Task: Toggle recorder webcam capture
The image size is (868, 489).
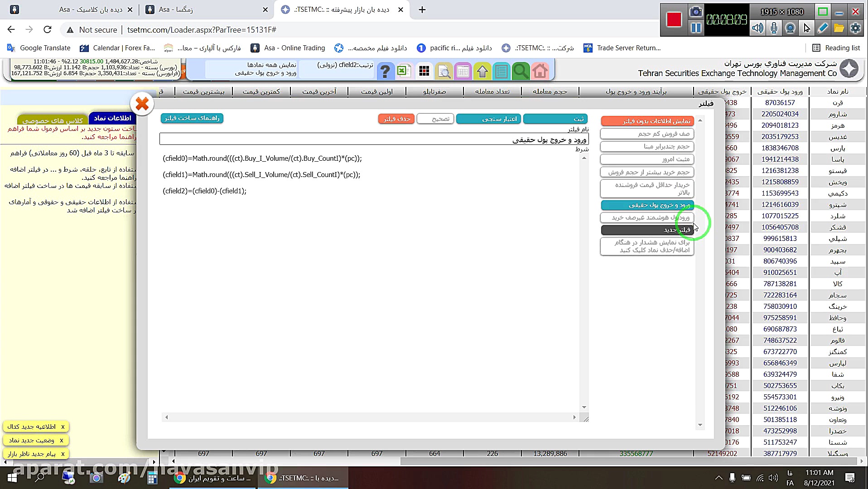Action: coord(790,28)
